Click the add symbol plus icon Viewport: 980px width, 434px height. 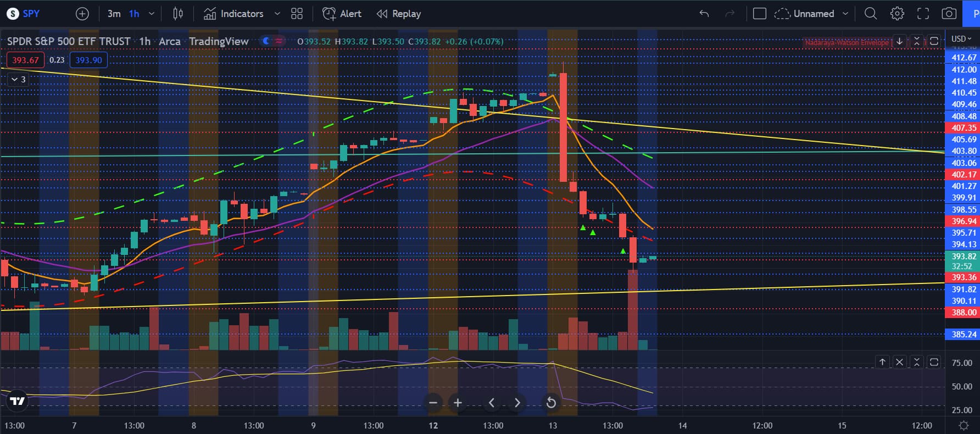[82, 14]
